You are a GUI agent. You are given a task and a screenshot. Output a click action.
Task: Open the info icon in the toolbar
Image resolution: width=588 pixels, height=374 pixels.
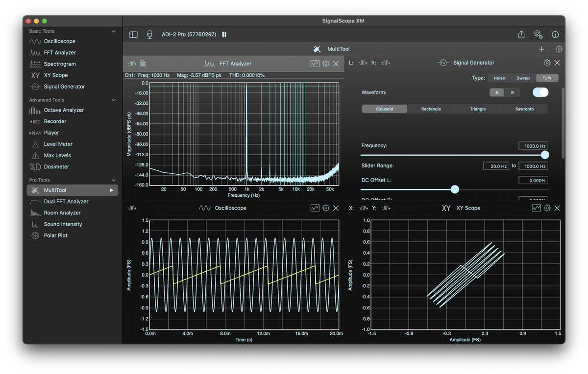pyautogui.click(x=555, y=35)
